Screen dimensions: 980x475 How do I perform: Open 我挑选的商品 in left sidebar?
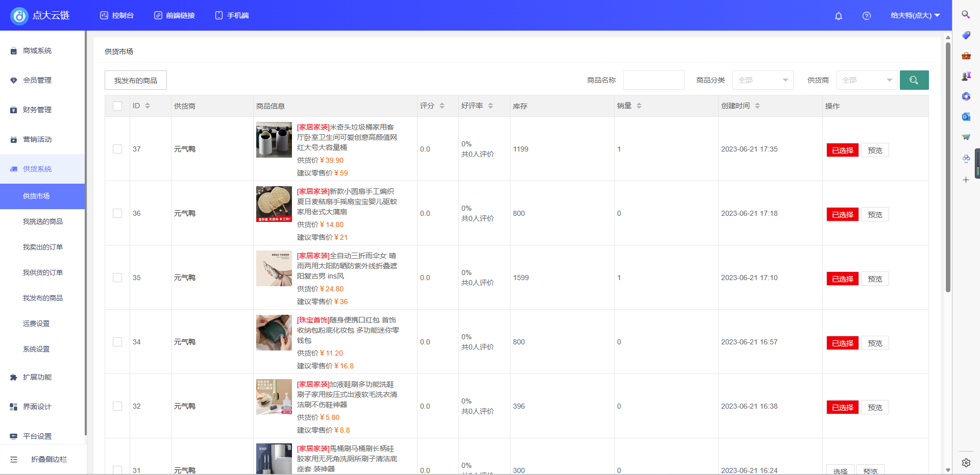click(42, 221)
